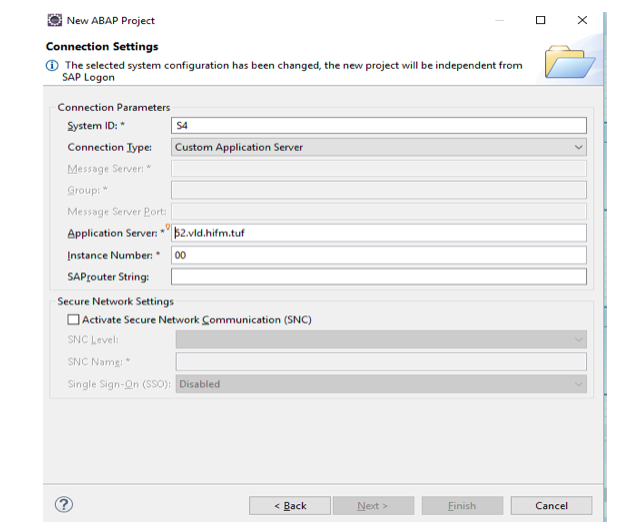628x532 pixels.
Task: Click the folder banner icon in header
Action: point(569,62)
